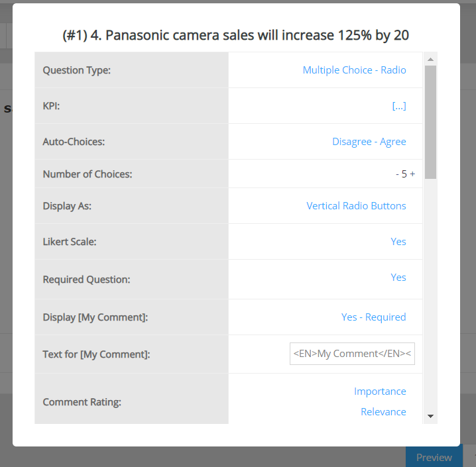Open the Auto-Choices Disagree - Agree selector

(369, 141)
